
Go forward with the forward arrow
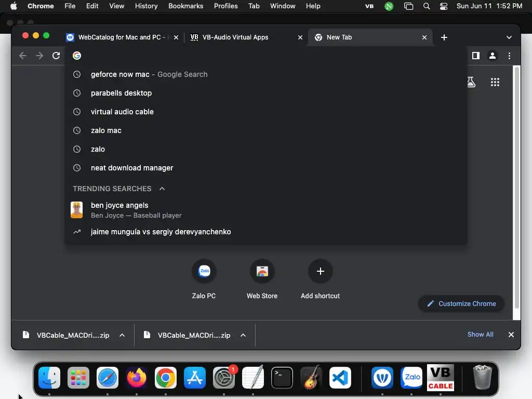click(x=39, y=56)
